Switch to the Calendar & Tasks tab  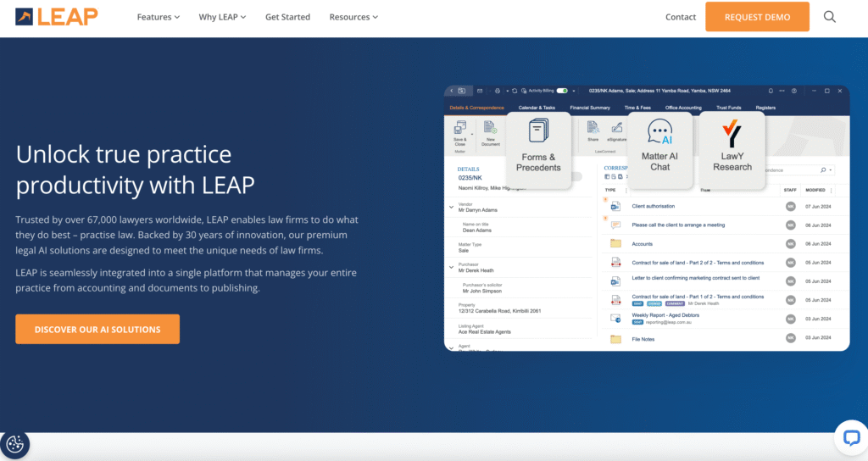[x=537, y=108]
